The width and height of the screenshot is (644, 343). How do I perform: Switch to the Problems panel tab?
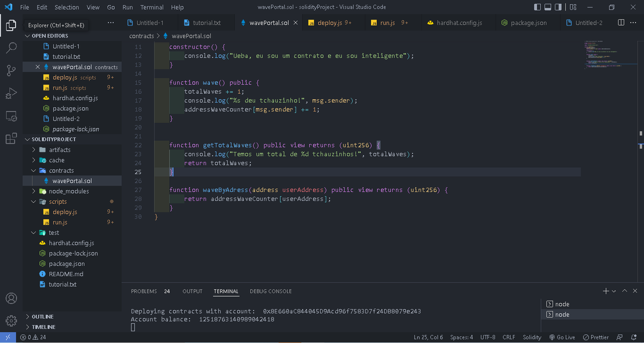click(x=144, y=291)
